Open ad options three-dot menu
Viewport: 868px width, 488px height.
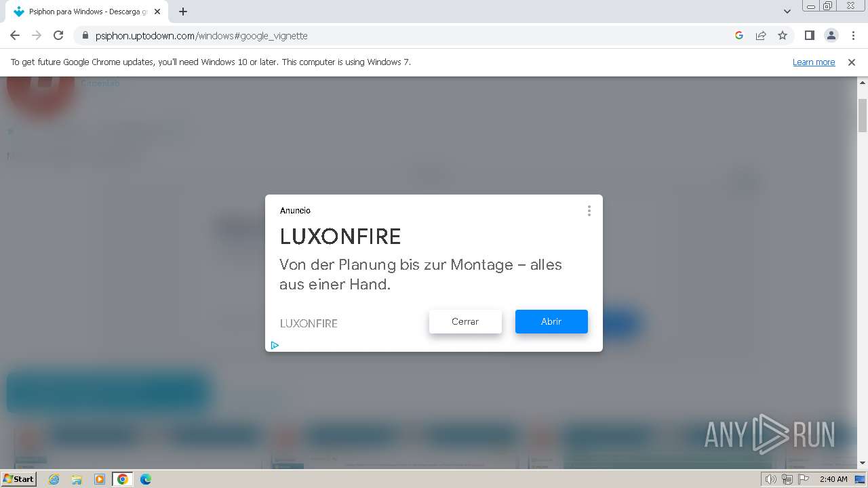pos(589,211)
